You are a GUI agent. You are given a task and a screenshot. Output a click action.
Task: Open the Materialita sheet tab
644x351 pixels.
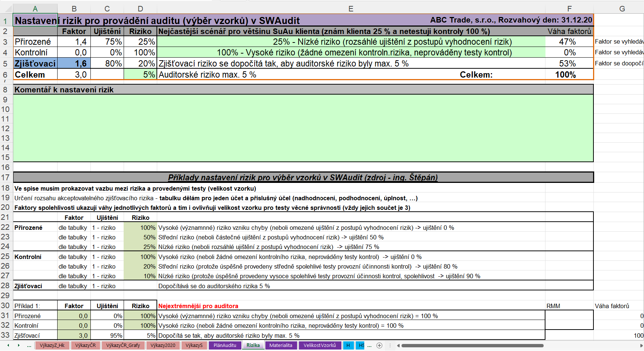(x=280, y=345)
